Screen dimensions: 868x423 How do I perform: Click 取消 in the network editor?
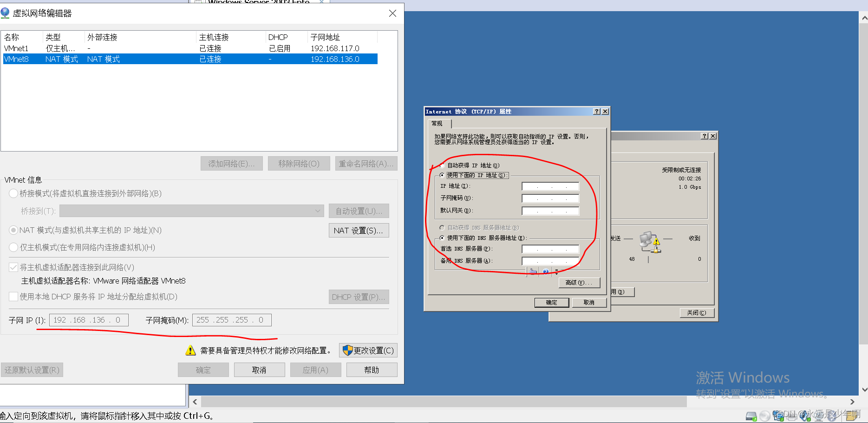click(x=259, y=370)
